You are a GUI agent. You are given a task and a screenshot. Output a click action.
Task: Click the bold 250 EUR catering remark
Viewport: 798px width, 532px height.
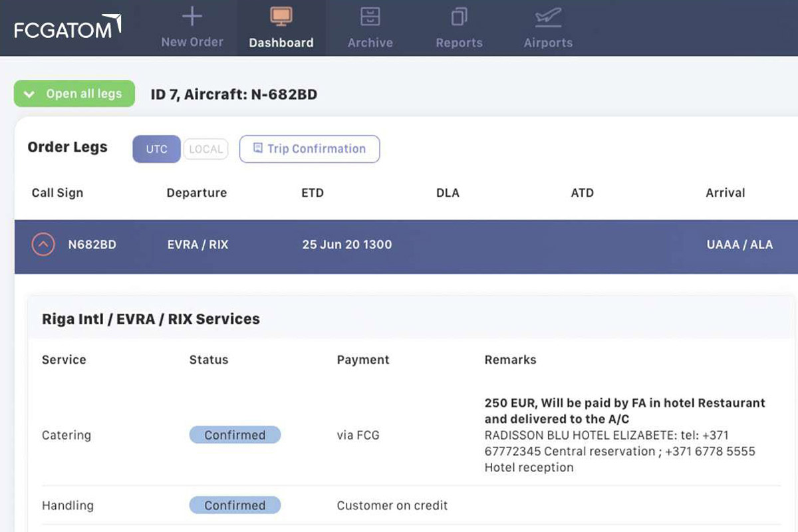click(625, 411)
